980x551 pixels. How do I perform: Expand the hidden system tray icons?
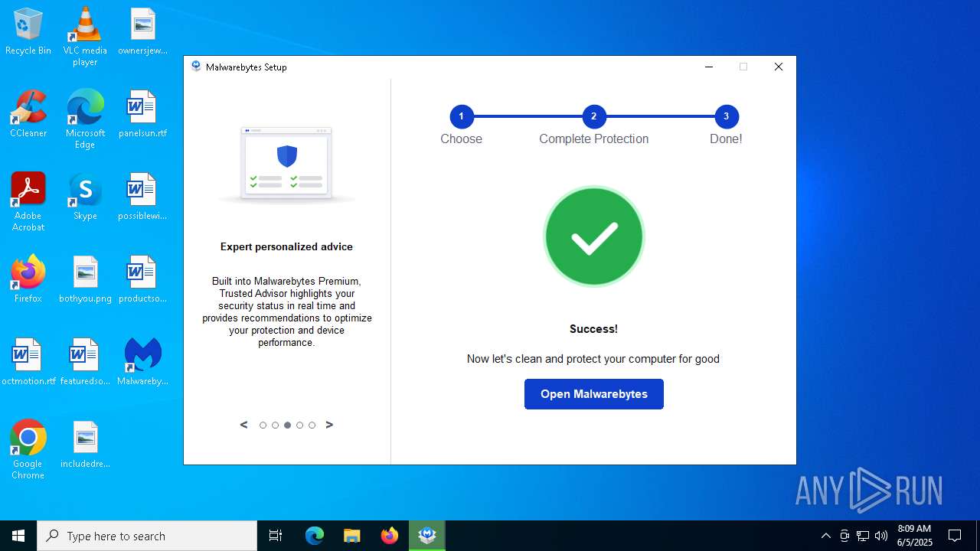[825, 536]
